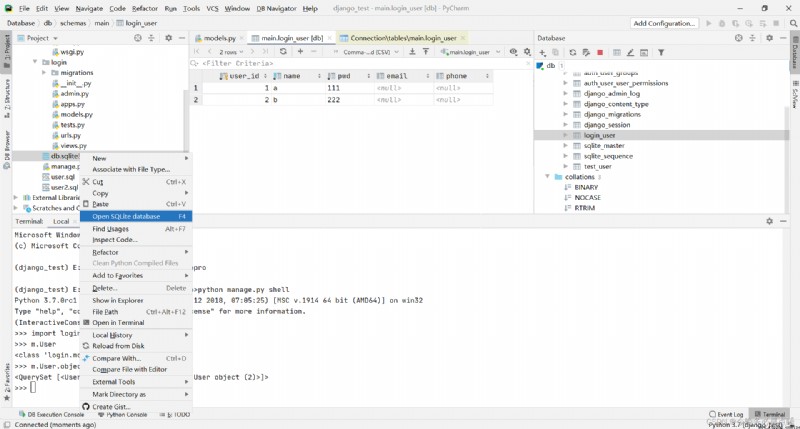The width and height of the screenshot is (800, 429).
Task: Open the Terminal tool window button
Action: click(x=770, y=414)
